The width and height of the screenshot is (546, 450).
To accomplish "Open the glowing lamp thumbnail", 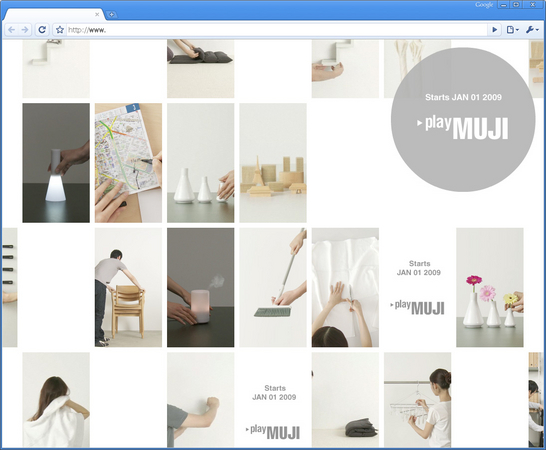I will tap(56, 163).
